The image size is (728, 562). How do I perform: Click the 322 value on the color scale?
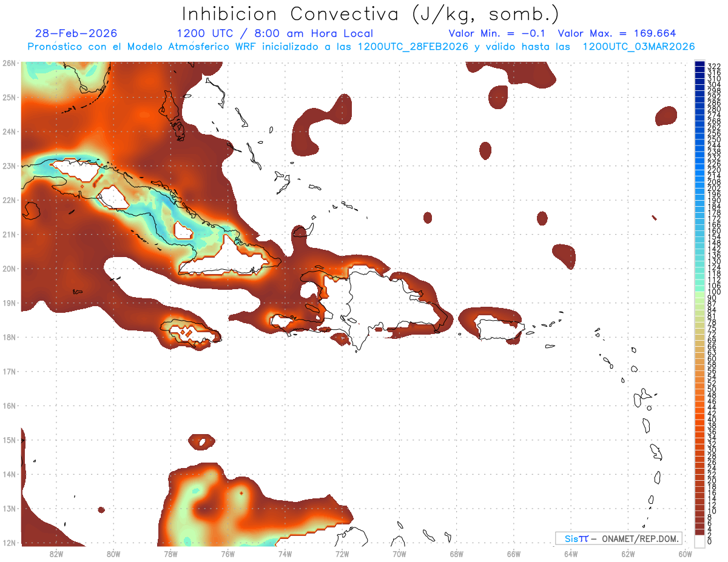(x=714, y=66)
